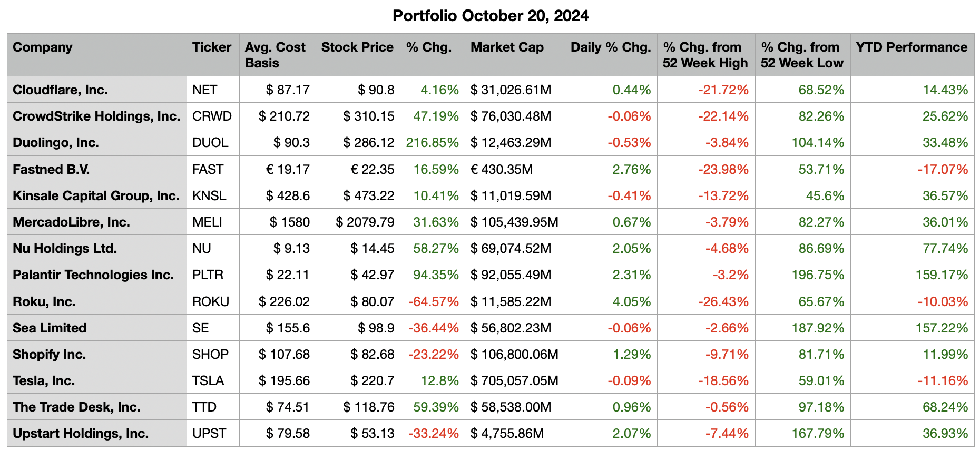Click the YTD Performance column header

pos(912,47)
